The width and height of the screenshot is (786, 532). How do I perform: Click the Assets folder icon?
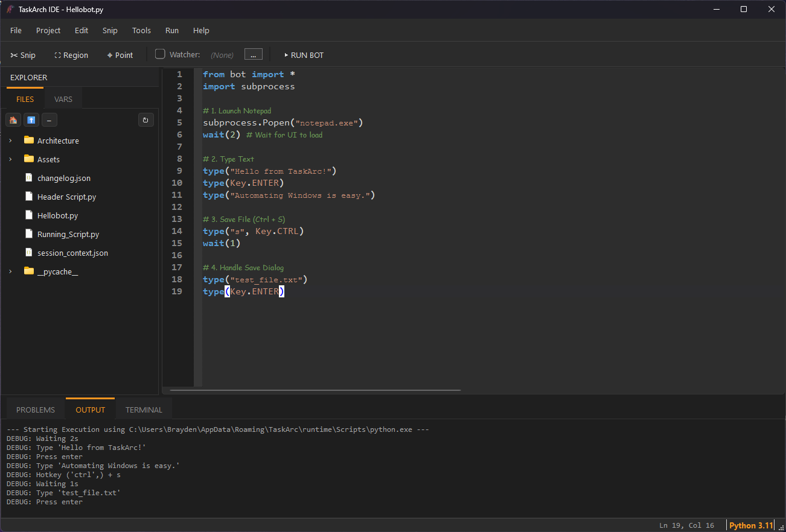pos(29,159)
